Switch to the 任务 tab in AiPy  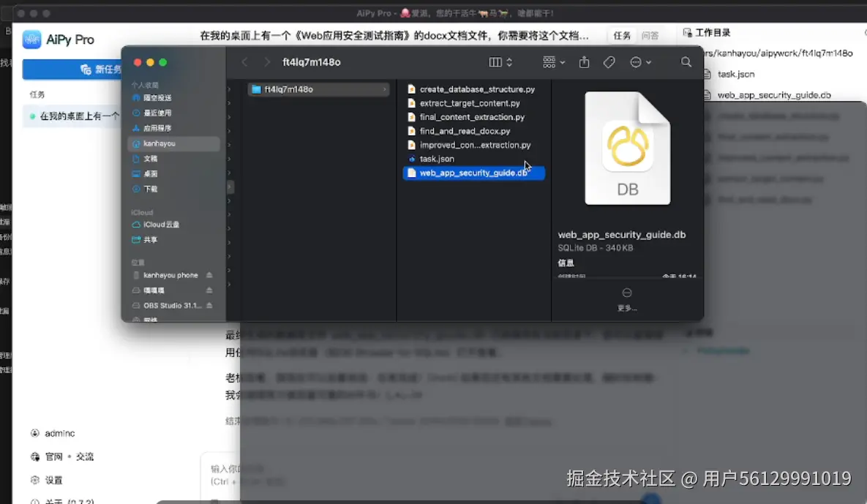(x=621, y=35)
